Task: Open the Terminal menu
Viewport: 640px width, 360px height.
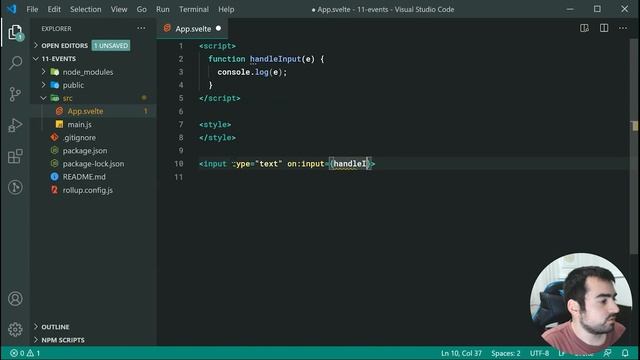Action: (194, 9)
